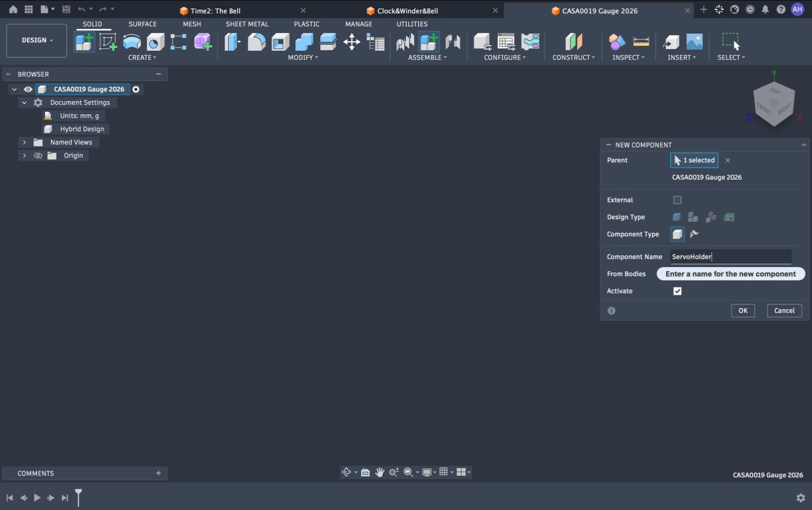The image size is (812, 510).
Task: Select the Sheet Metal component type
Action: (x=694, y=234)
